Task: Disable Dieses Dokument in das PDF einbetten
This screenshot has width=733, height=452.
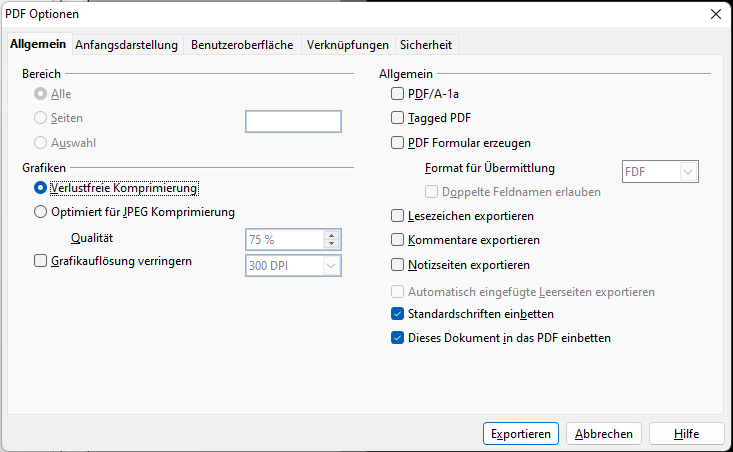Action: coord(398,338)
